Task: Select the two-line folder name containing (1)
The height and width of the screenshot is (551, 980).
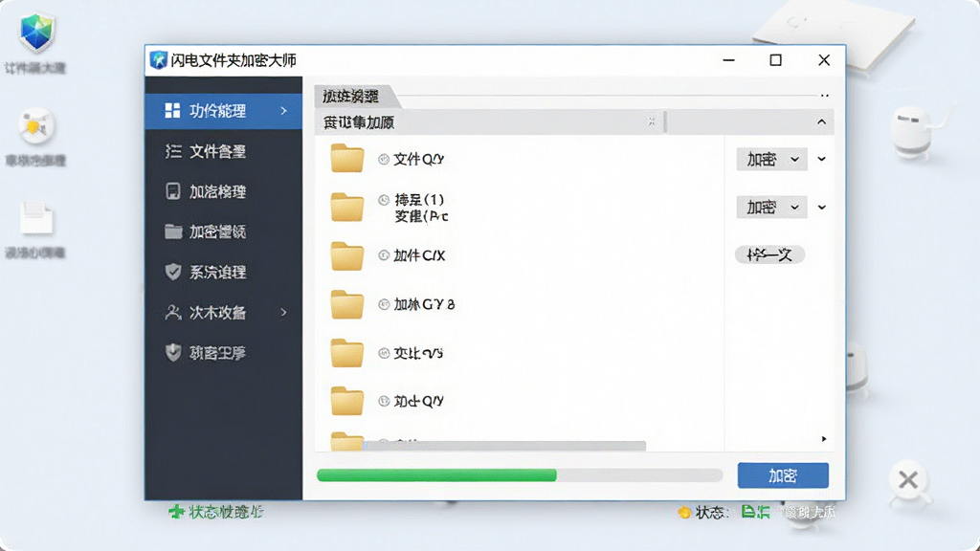Action: coord(421,208)
